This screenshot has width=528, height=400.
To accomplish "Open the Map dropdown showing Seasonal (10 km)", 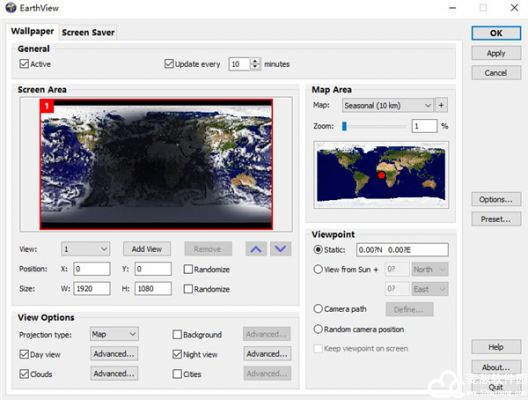I will [387, 105].
